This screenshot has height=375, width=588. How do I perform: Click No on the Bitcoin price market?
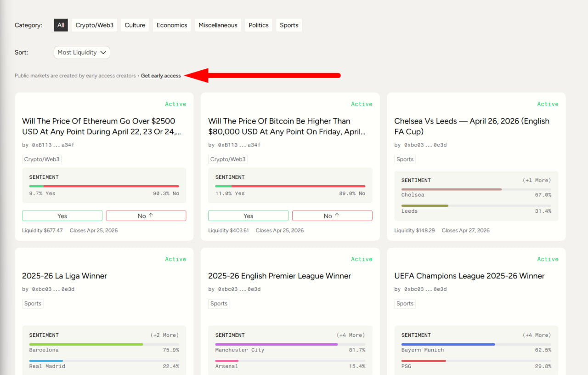(x=332, y=216)
